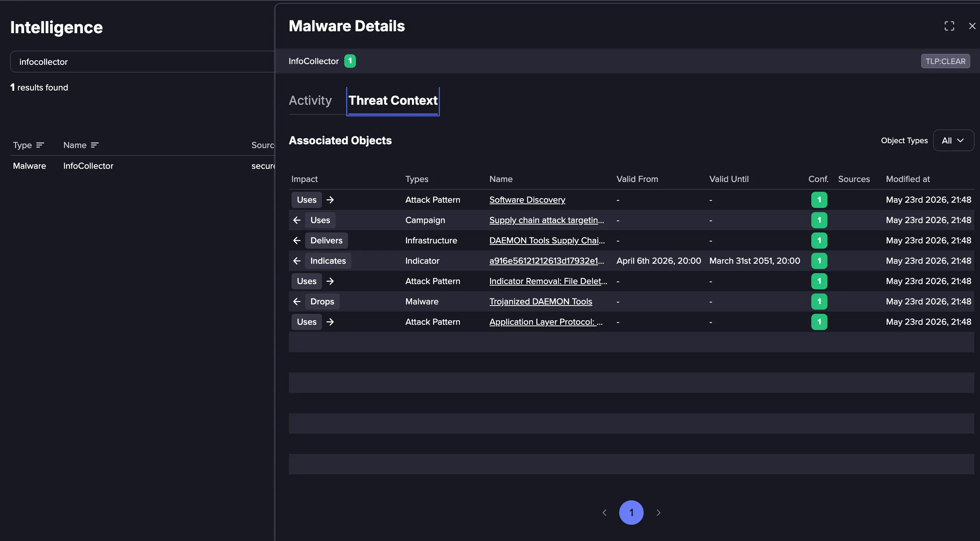Viewport: 980px width, 541px height.
Task: Click the Valid Until value March 31st 2051
Action: click(754, 261)
